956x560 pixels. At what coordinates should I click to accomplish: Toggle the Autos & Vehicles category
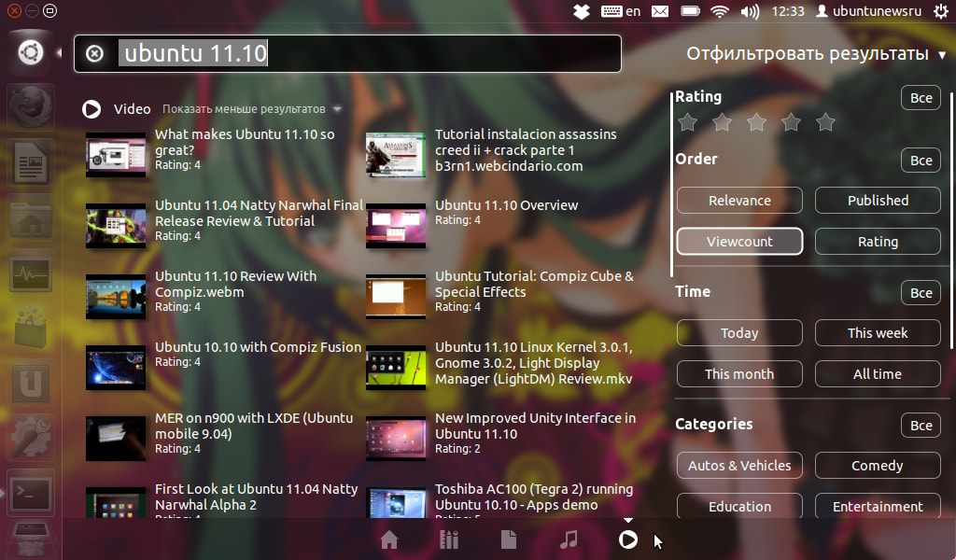coord(739,466)
